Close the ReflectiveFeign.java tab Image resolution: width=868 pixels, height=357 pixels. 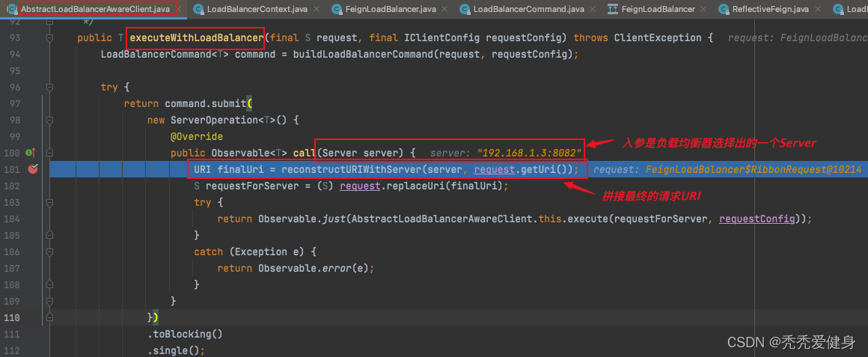[x=818, y=9]
